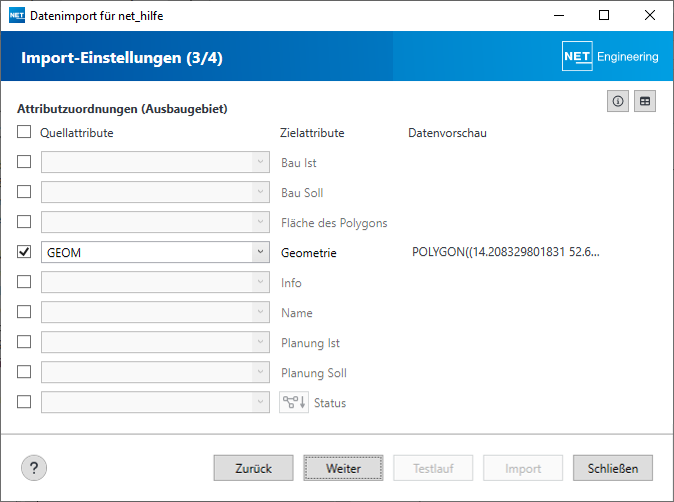Screen dimensions: 674x502
Task: Click the Bau Soll label
Action: coord(302,193)
